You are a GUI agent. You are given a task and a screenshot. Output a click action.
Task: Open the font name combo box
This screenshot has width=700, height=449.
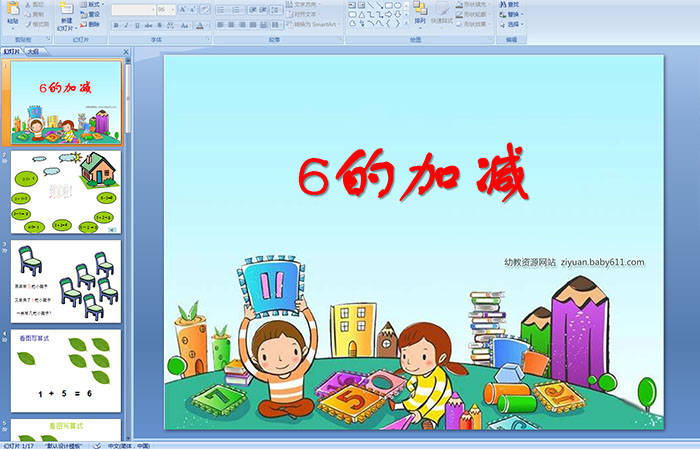point(133,10)
